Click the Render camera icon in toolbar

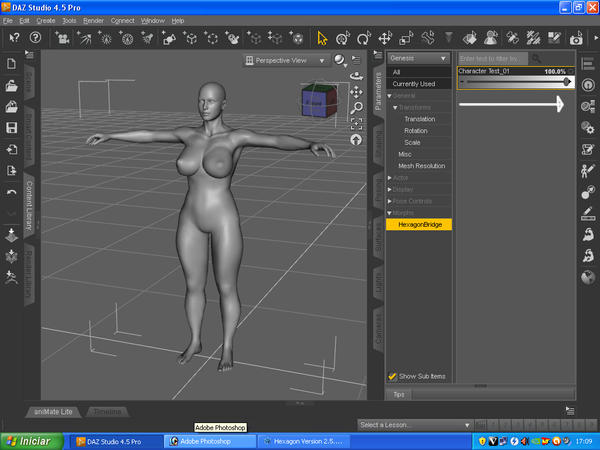tap(576, 39)
